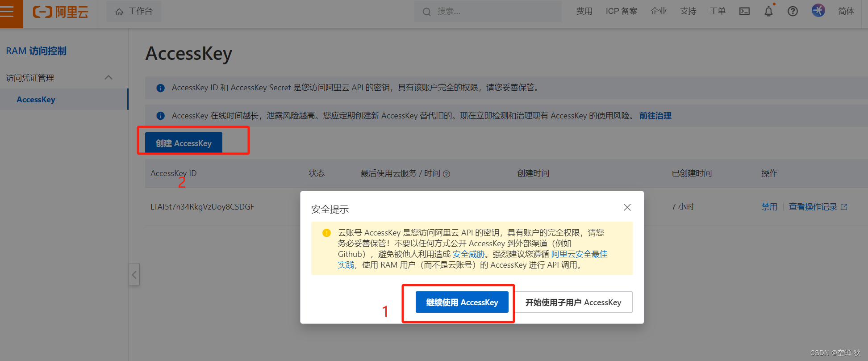Click the 已创建时间 column header

tap(692, 173)
